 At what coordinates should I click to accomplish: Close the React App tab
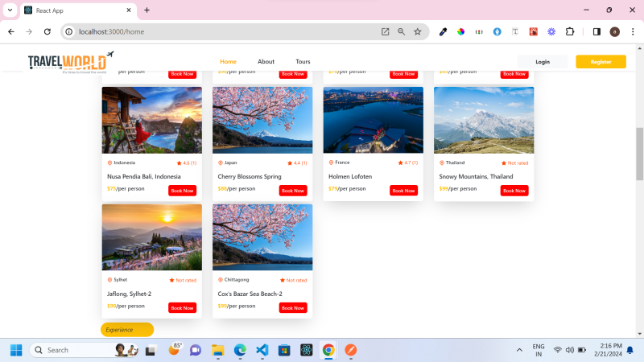pyautogui.click(x=129, y=10)
